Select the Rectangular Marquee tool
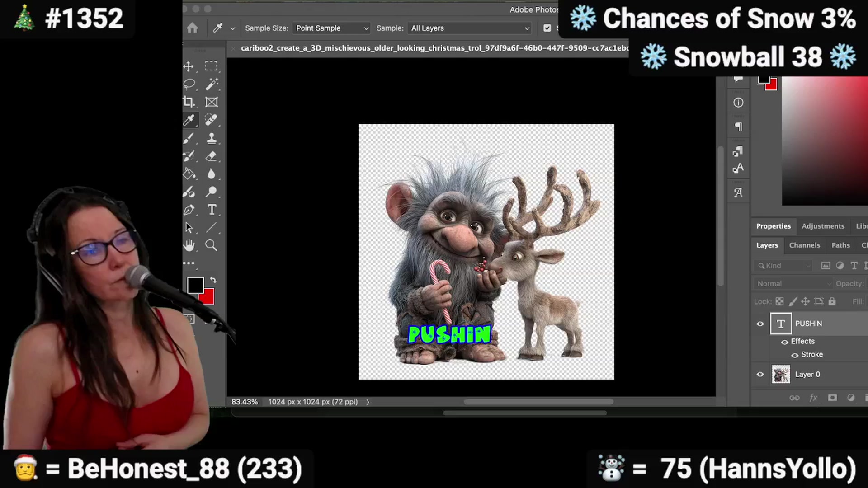This screenshot has height=488, width=868. point(211,66)
